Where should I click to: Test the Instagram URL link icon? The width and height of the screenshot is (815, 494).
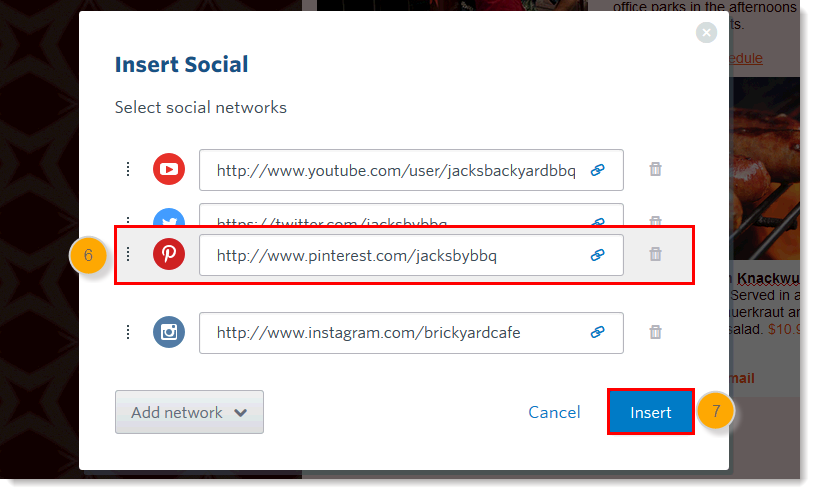[598, 332]
